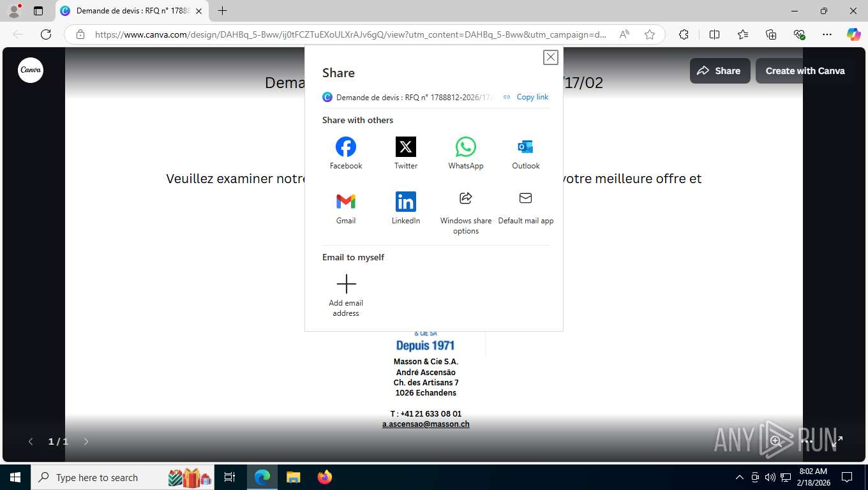Select the page counter 1 / 1
Image resolution: width=868 pixels, height=490 pixels.
[58, 442]
